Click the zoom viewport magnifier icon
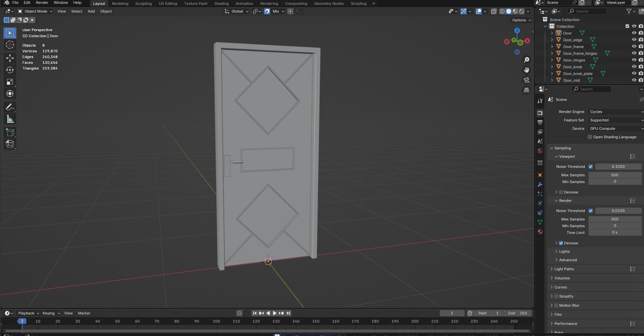644x336 pixels. click(x=527, y=60)
